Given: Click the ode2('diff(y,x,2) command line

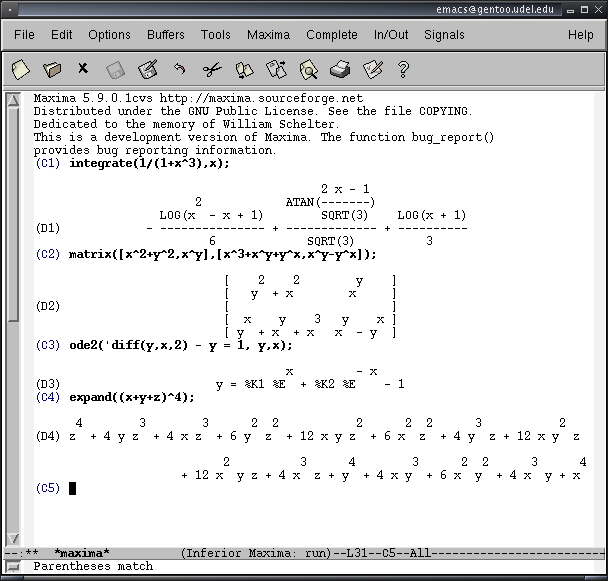Looking at the screenshot, I should pyautogui.click(x=181, y=345).
